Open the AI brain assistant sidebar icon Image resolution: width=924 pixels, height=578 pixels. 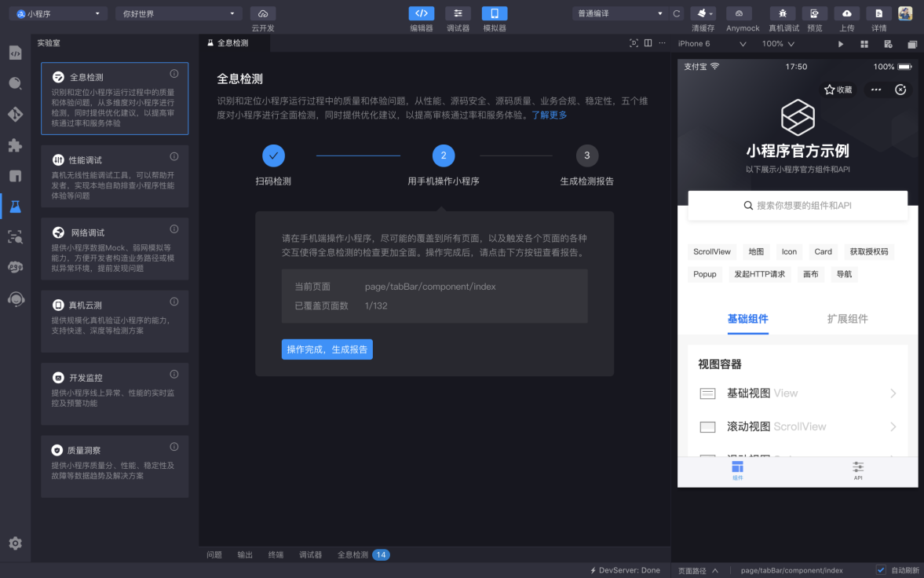tap(16, 268)
